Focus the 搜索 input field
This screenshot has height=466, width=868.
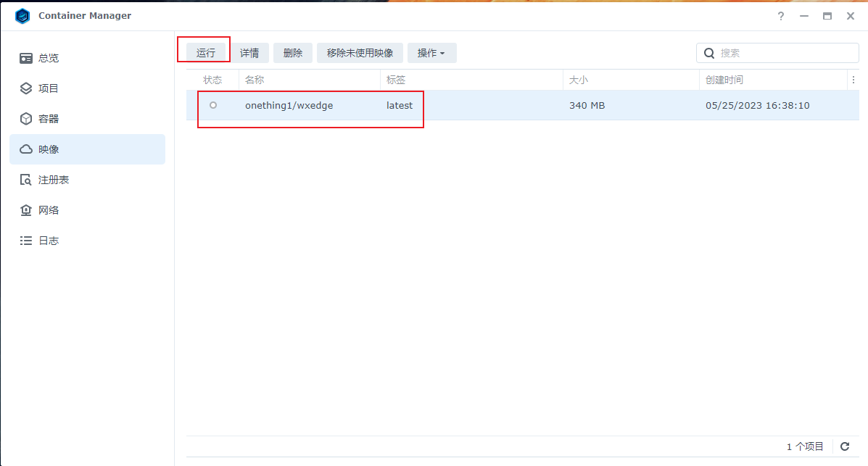click(x=777, y=53)
